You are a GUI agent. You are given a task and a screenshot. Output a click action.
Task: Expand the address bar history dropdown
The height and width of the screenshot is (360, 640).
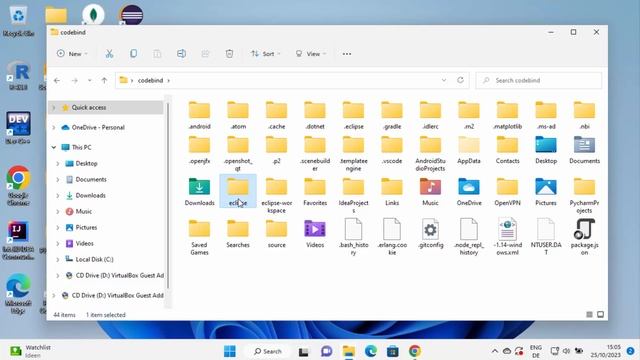[444, 80]
